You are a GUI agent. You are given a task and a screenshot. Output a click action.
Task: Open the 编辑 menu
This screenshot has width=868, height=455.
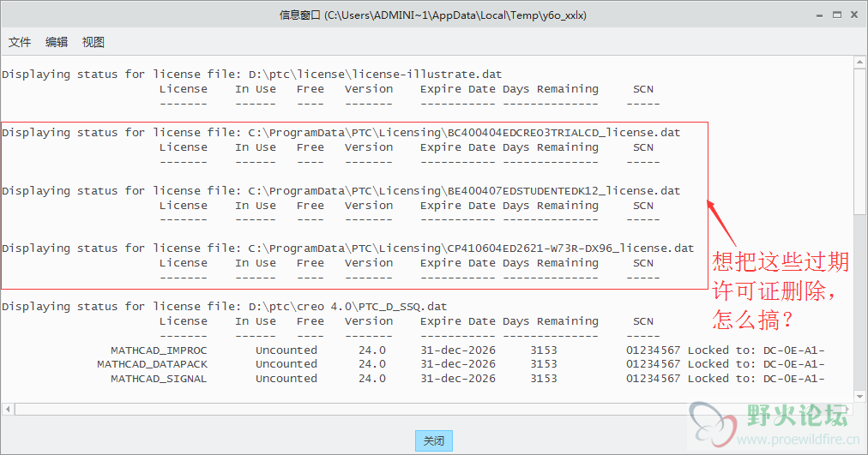coord(57,42)
